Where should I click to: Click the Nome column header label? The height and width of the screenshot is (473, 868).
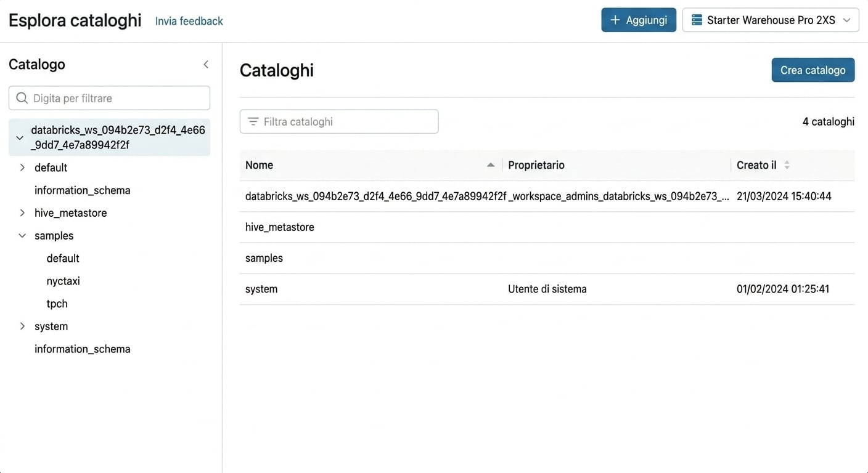click(259, 165)
